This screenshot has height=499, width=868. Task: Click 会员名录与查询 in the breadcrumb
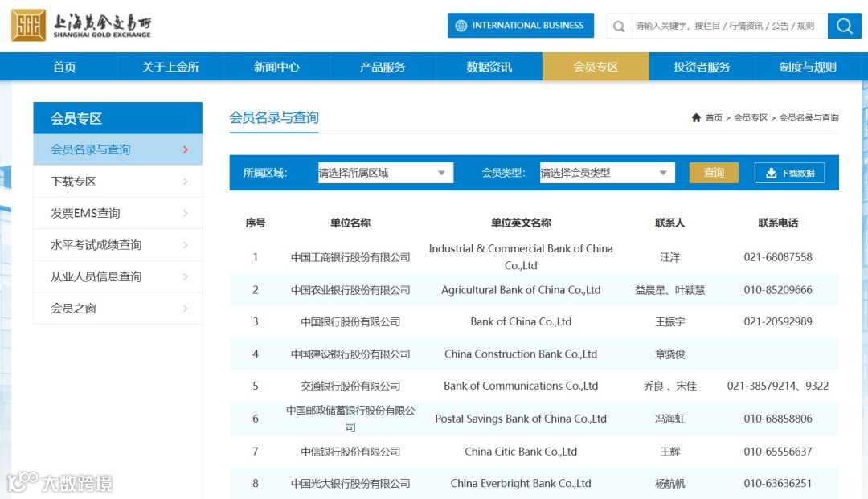[809, 117]
